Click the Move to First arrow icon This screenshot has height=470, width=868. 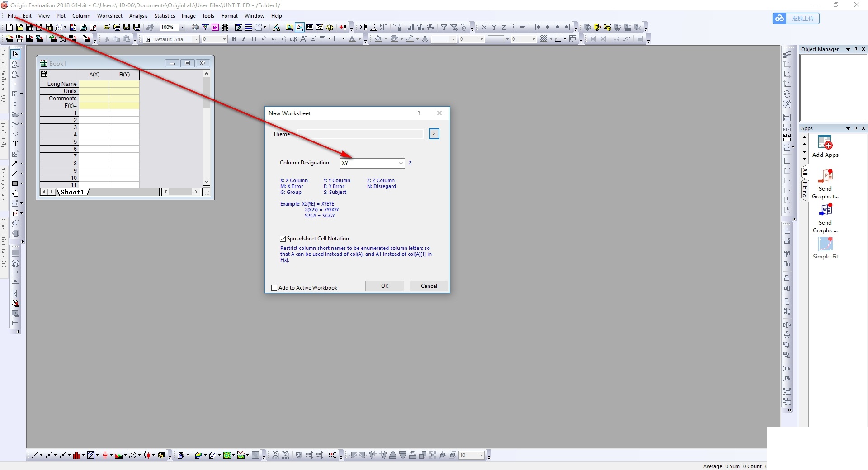(538, 27)
